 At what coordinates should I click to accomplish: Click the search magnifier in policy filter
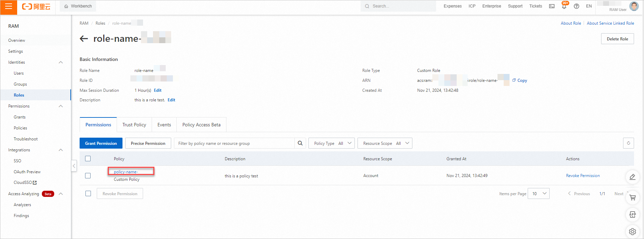[300, 143]
